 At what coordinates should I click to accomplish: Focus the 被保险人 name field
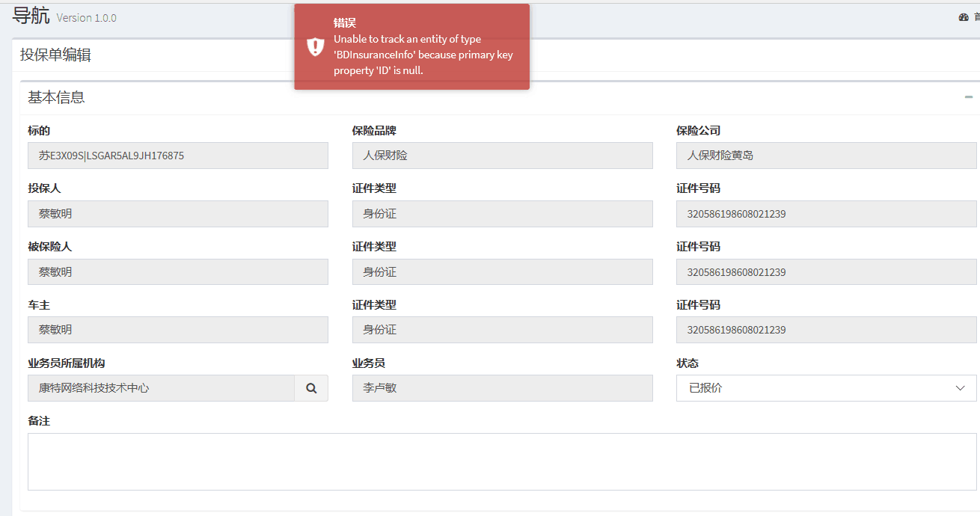pyautogui.click(x=178, y=272)
